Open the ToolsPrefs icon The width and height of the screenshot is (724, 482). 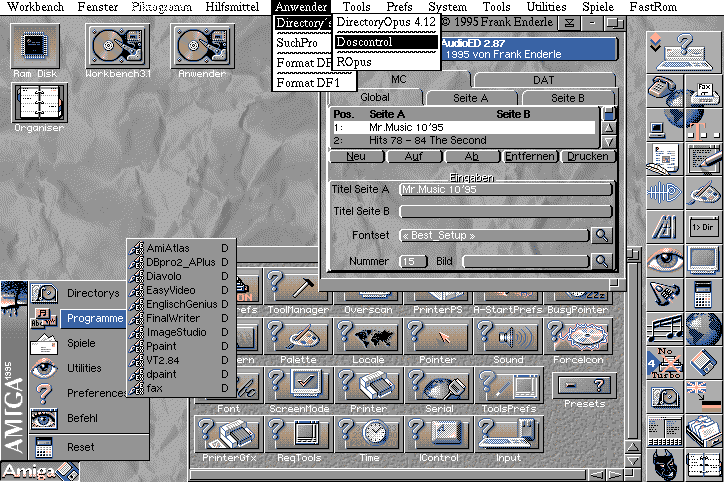point(508,386)
